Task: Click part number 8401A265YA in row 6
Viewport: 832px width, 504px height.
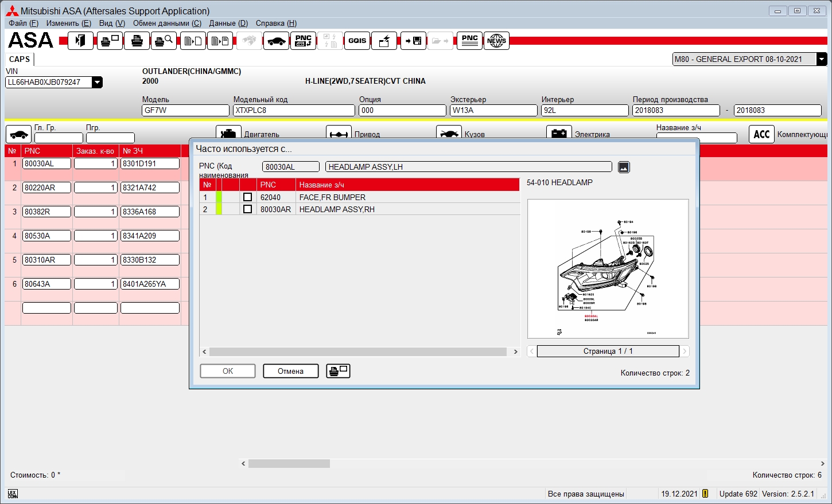Action: [x=150, y=284]
